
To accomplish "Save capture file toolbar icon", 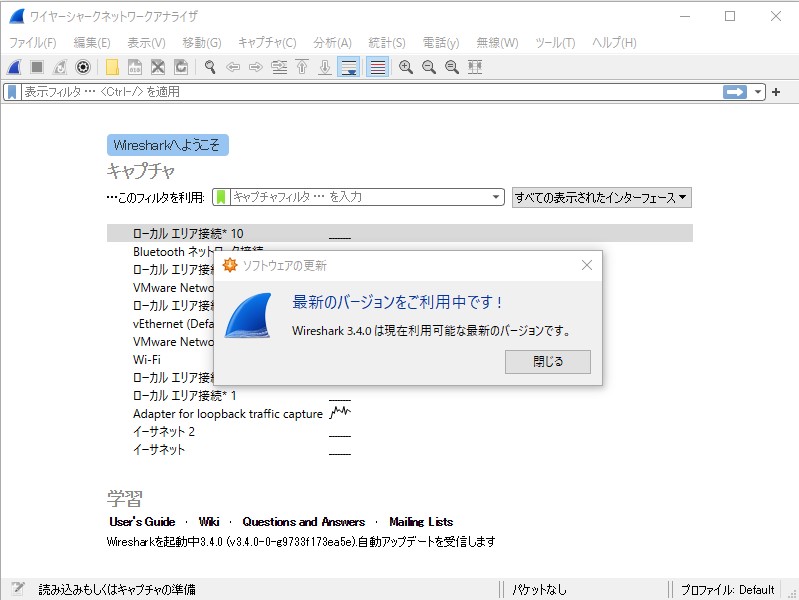I will (135, 67).
